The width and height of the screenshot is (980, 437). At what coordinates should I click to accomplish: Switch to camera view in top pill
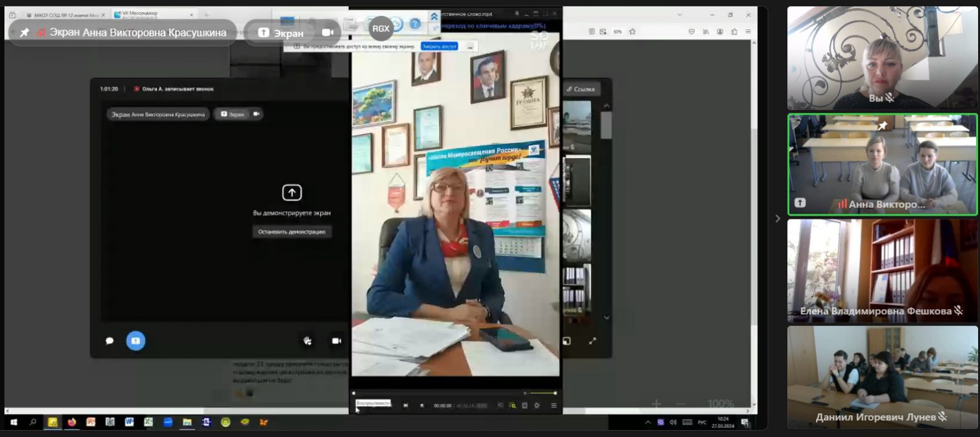pos(328,33)
